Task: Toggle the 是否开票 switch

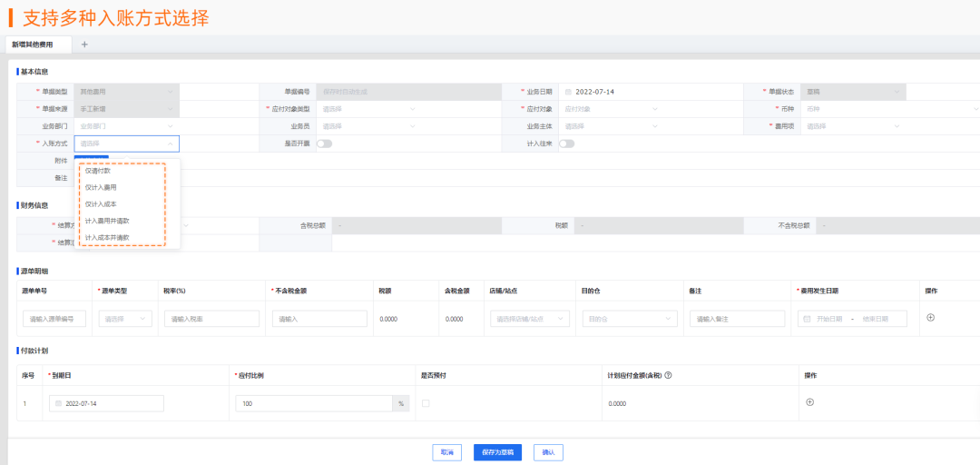Action: point(324,143)
